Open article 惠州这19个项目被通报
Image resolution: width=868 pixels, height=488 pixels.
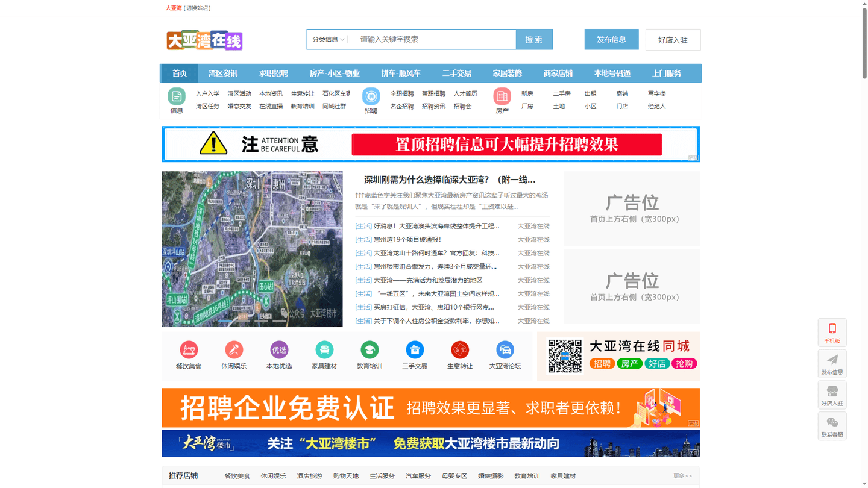407,240
